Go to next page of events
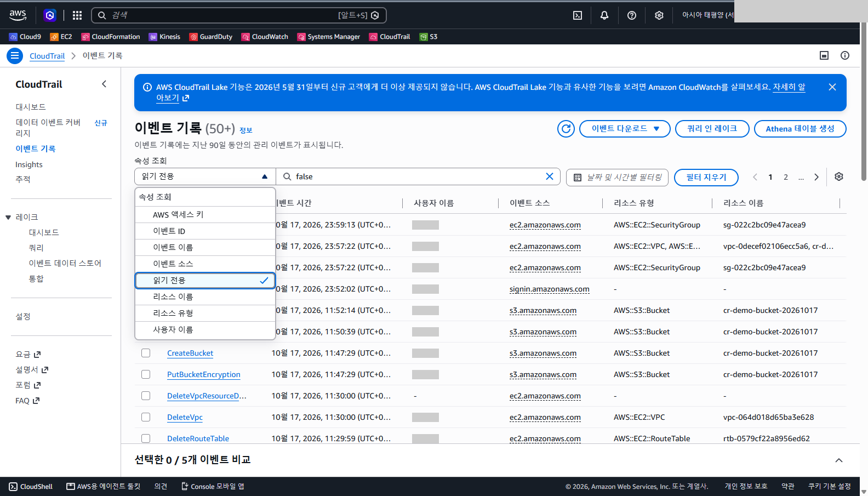This screenshot has width=868, height=496. [816, 177]
